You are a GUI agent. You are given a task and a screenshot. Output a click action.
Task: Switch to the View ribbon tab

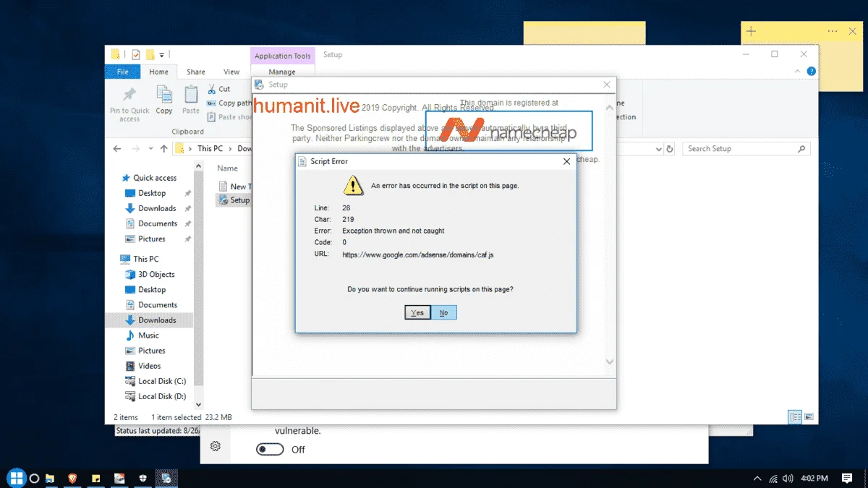click(231, 72)
